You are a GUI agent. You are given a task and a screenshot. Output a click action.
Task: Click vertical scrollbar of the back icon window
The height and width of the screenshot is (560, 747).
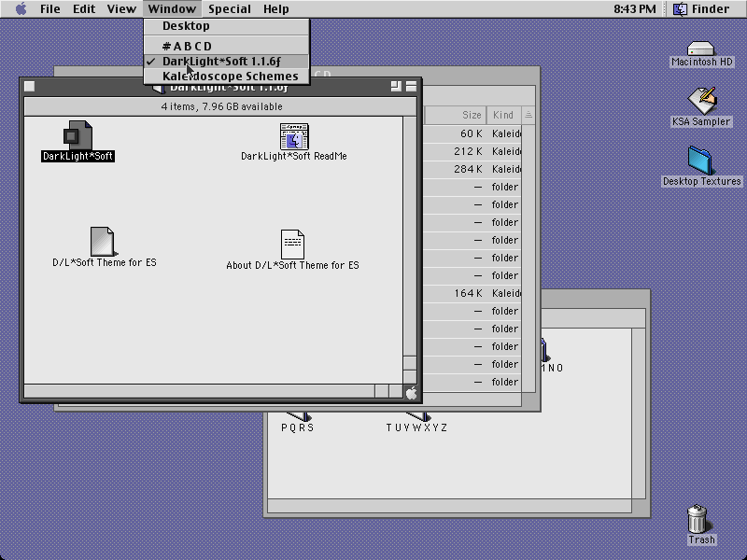click(x=639, y=413)
